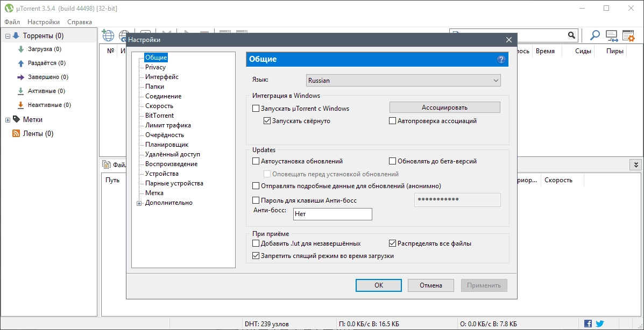Enable Отправлять подробные данные для обновлений checkbox

coord(256,186)
